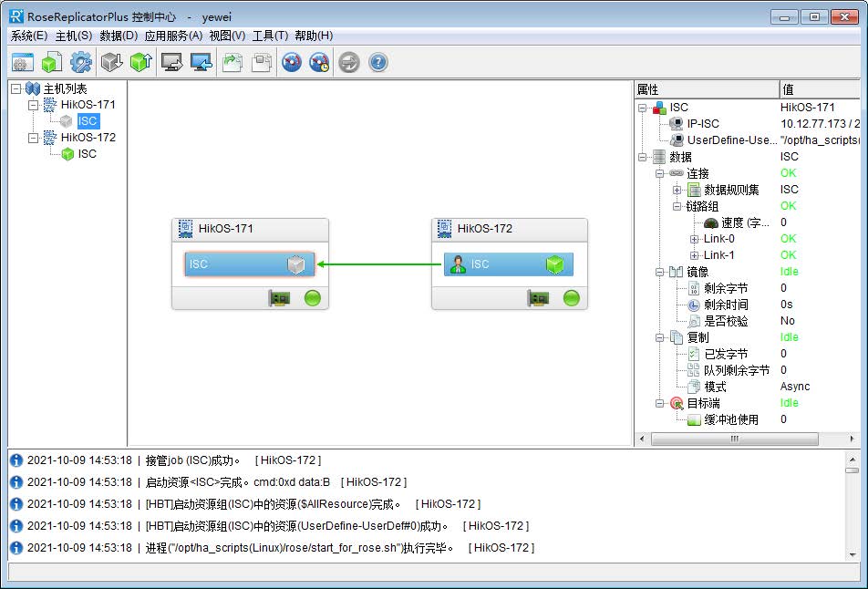Click the blue monitor with left arrow icon

201,63
